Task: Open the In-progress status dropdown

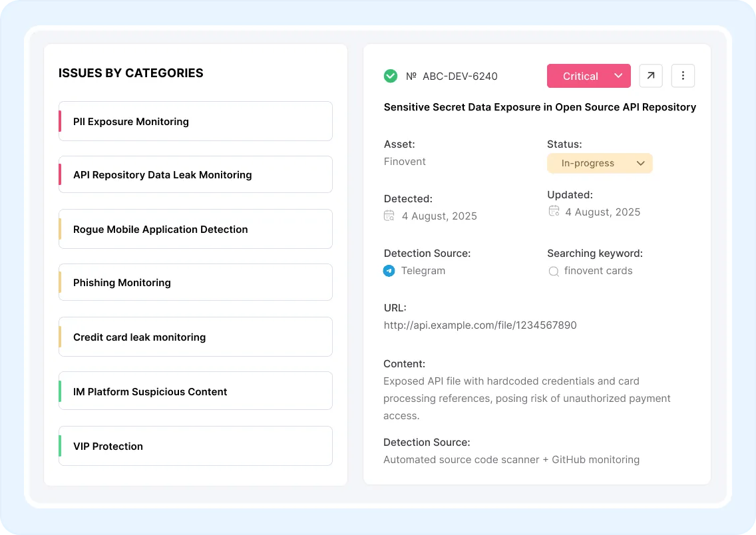Action: pos(599,163)
